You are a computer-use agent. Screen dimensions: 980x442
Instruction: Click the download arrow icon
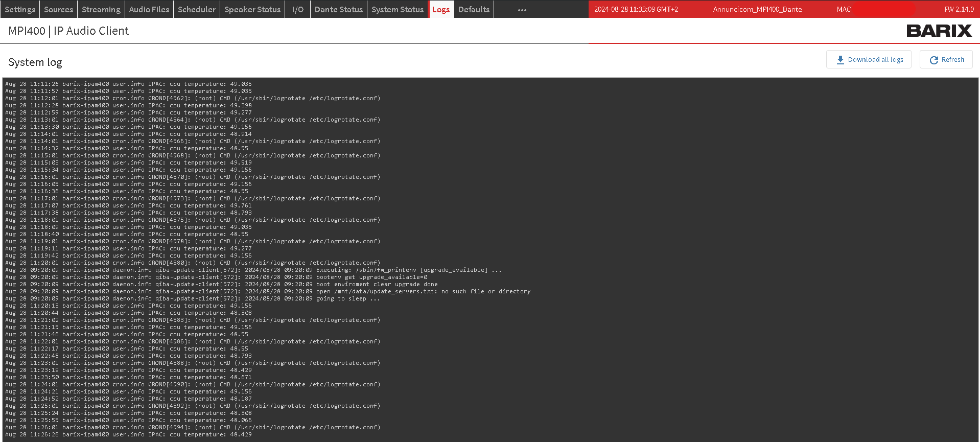pyautogui.click(x=840, y=60)
